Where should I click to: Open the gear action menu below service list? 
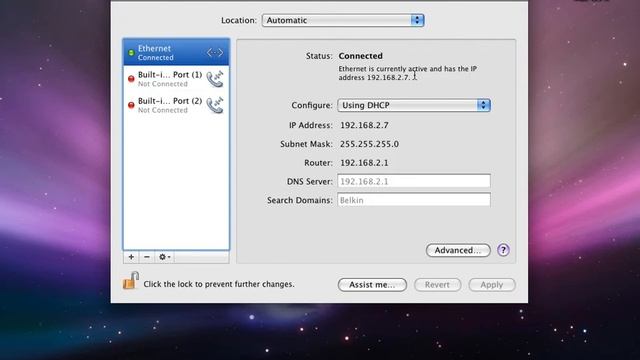pyautogui.click(x=164, y=257)
